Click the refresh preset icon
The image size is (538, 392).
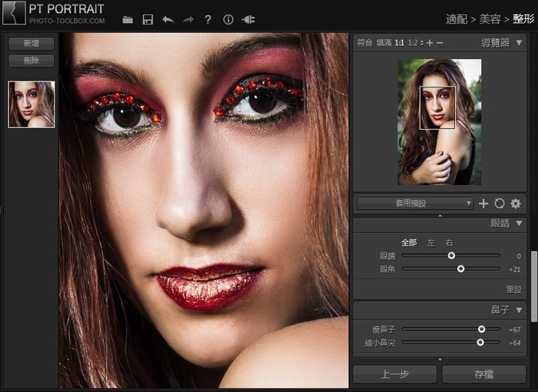[499, 203]
